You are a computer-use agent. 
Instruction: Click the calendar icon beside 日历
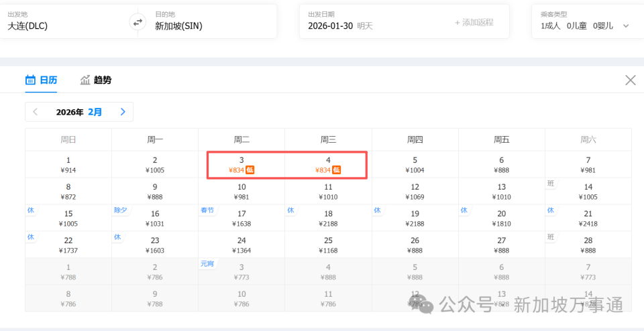pos(30,80)
